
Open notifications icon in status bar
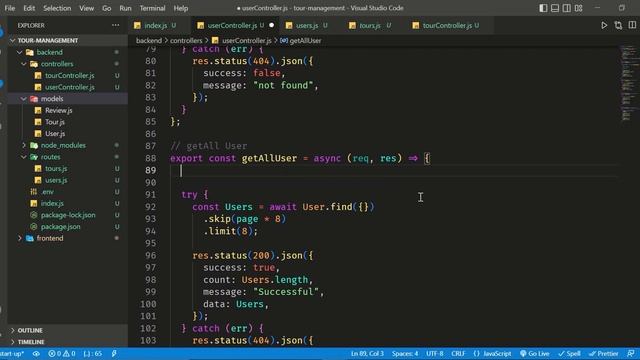point(631,354)
